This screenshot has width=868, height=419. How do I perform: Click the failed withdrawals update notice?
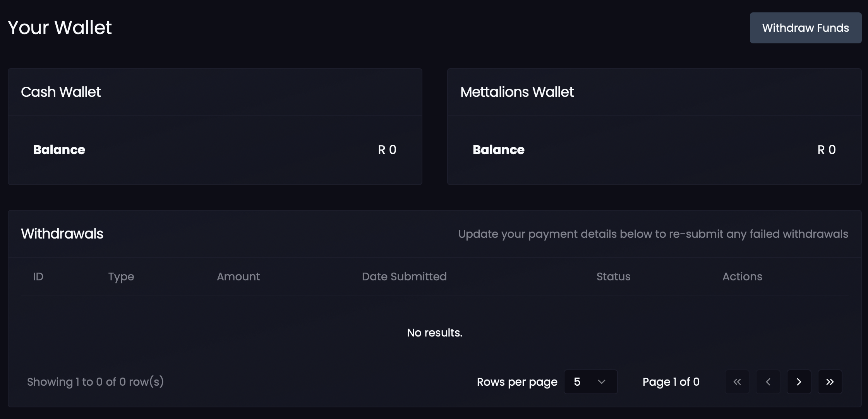[653, 234]
